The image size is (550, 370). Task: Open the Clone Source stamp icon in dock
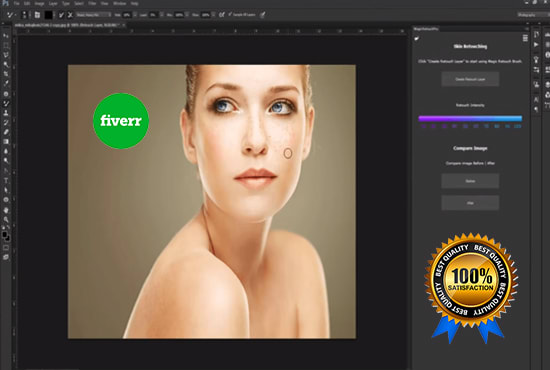pos(536,85)
